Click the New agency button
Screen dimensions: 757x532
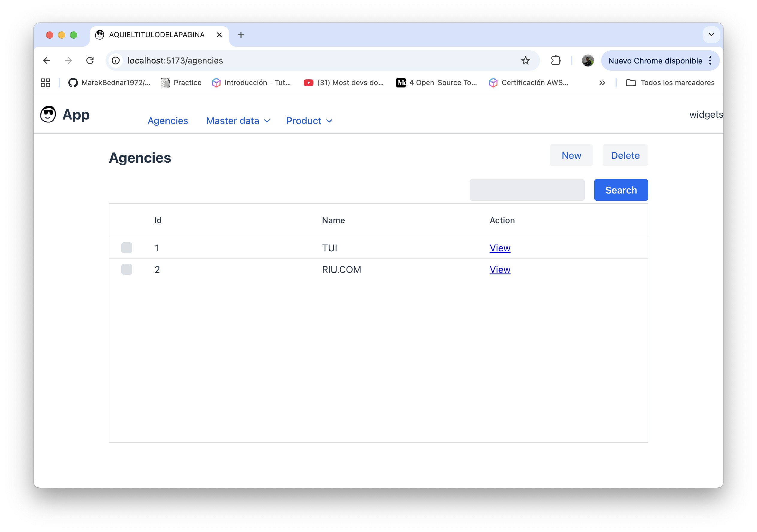(571, 155)
